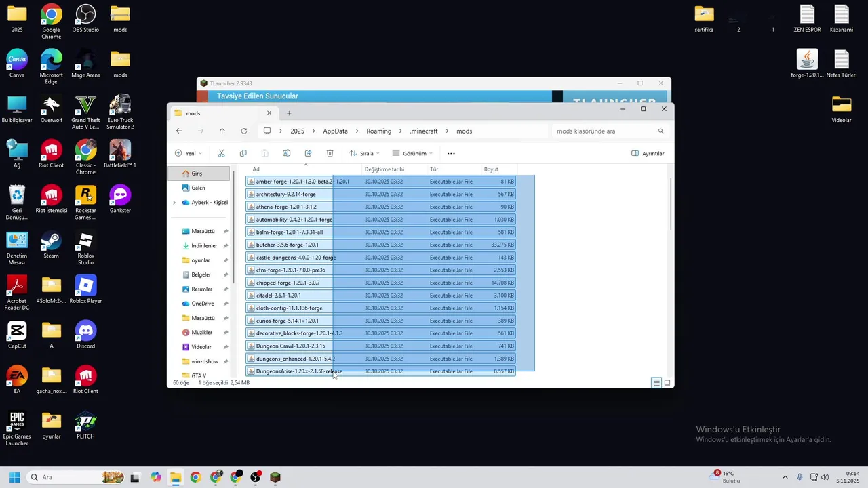
Task: Click the Rename icon in Explorer toolbar
Action: 286,153
